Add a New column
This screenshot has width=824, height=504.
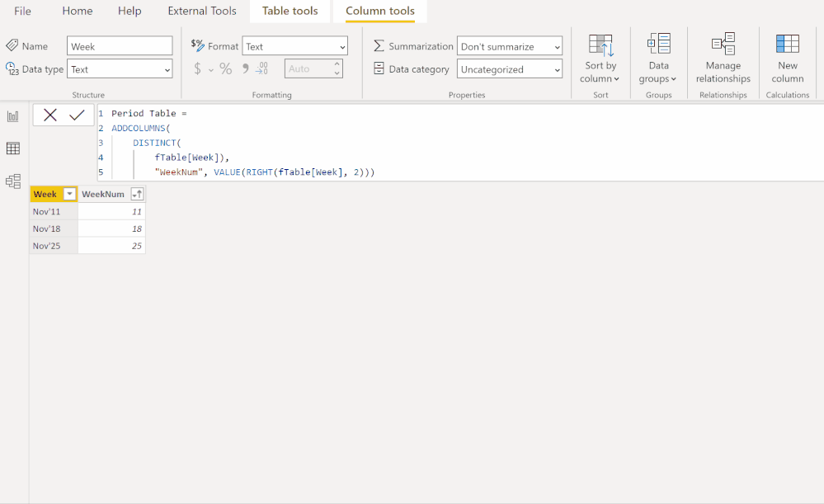click(787, 58)
